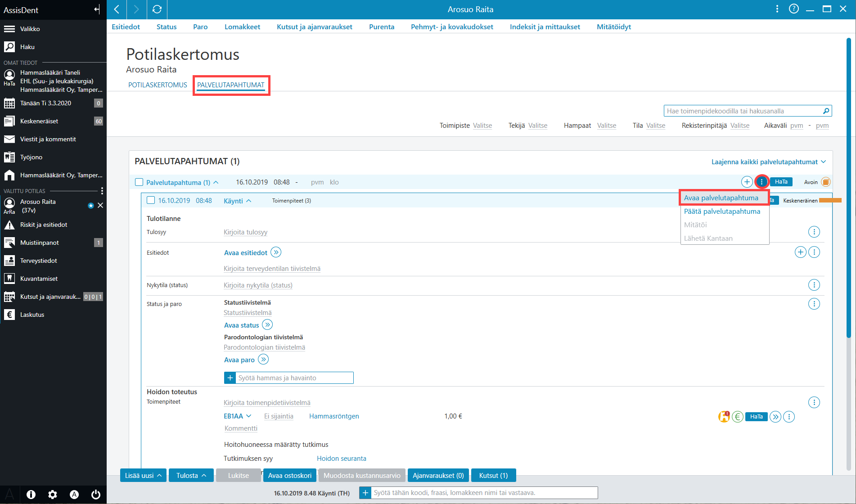The height and width of the screenshot is (504, 856).
Task: Tick the Palvelutapahtuma (1) checkbox
Action: point(139,182)
